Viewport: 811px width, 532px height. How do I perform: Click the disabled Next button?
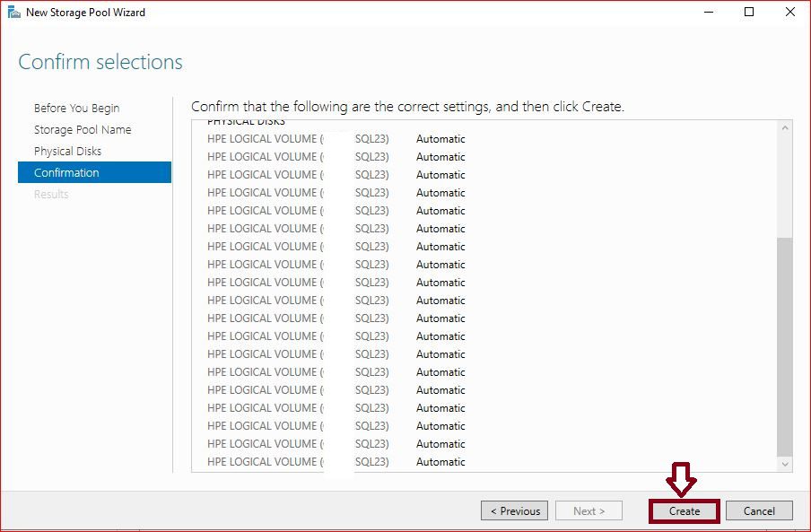point(589,510)
